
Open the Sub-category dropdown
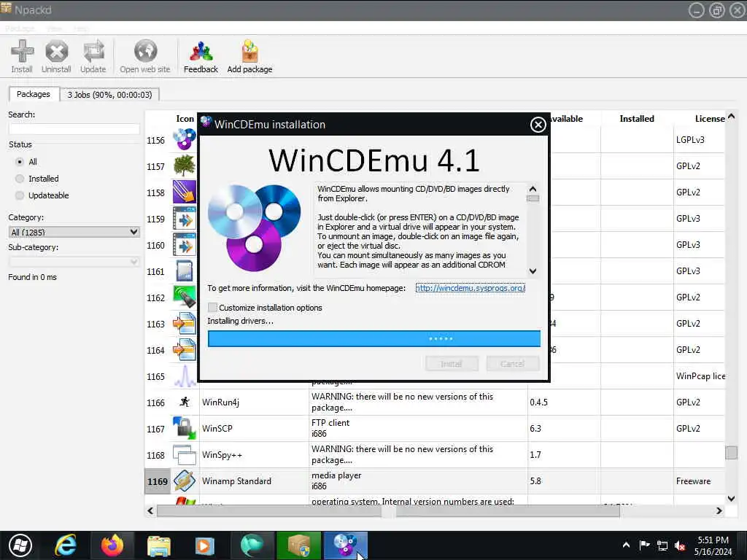[74, 262]
